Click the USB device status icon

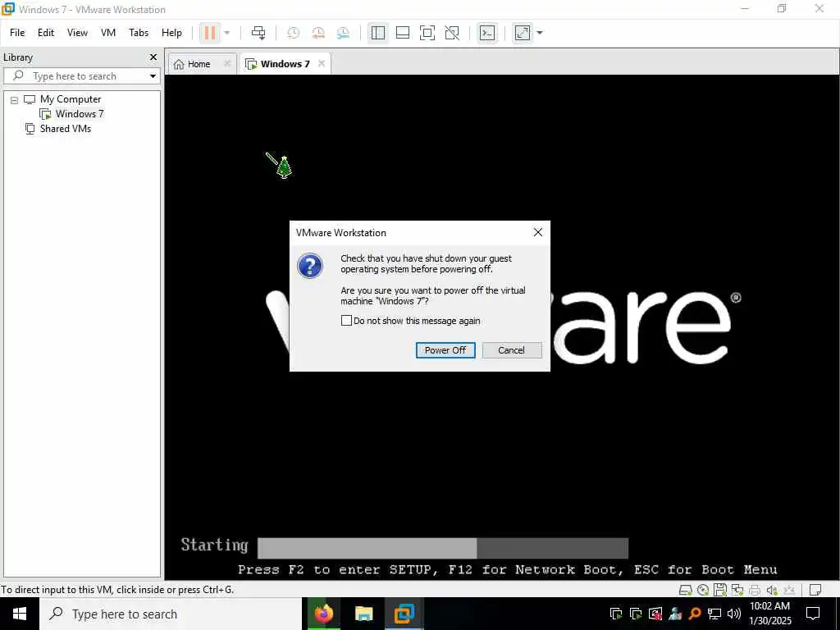pyautogui.click(x=788, y=590)
